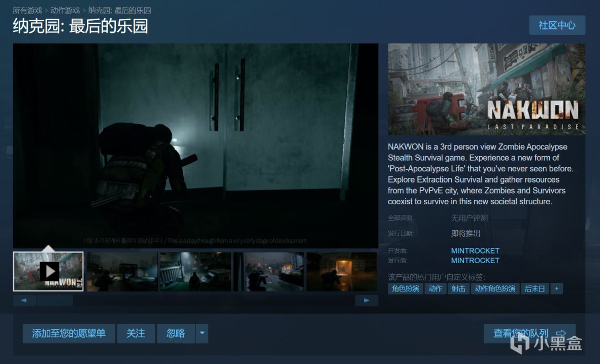Open the 纳克园: 最后的乐园 breadcrumb link
Screen dimensions: 600x364
(119, 10)
